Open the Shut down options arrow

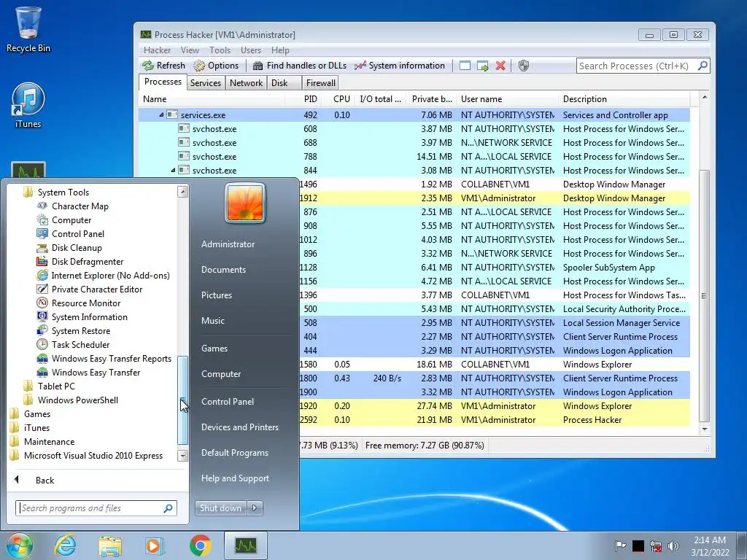tap(255, 508)
